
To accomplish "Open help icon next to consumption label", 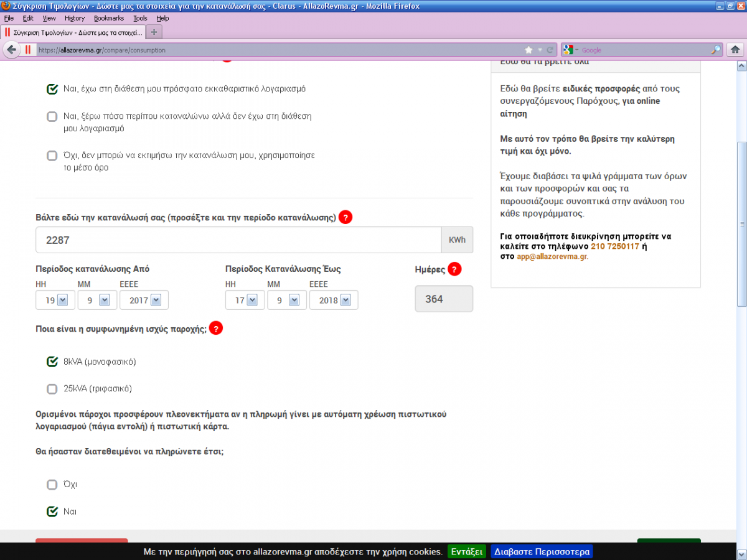I will point(345,217).
